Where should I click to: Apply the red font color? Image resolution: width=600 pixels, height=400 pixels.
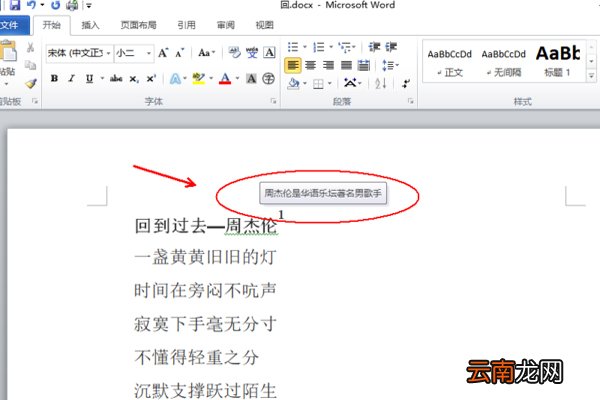coord(225,79)
